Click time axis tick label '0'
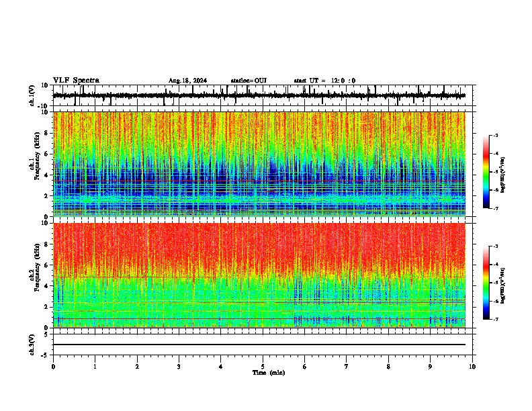 (x=53, y=367)
